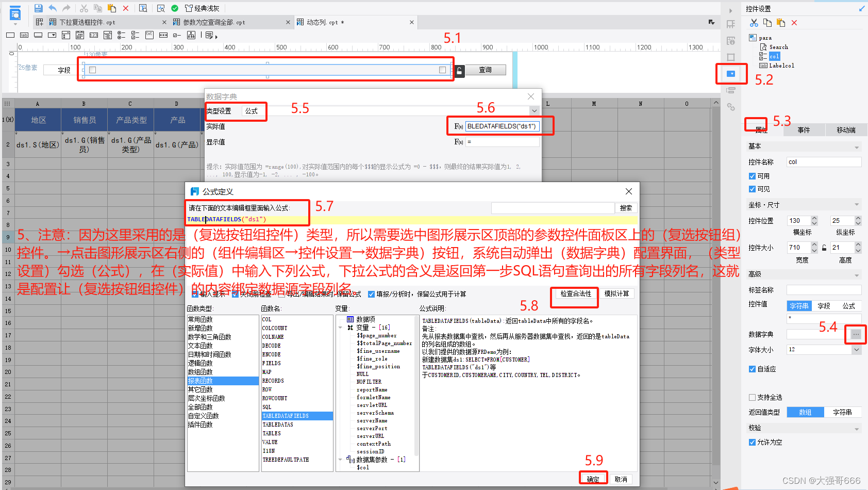Open the data dictionary ellipsis button

[x=856, y=334]
